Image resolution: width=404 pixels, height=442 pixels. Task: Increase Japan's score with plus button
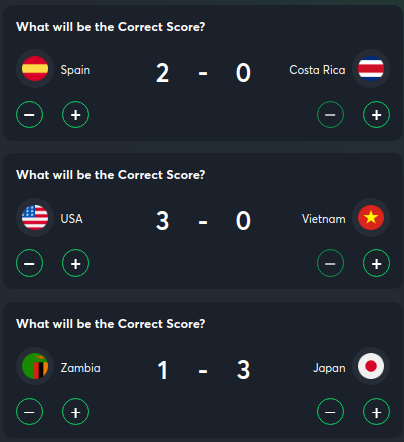[x=376, y=412]
